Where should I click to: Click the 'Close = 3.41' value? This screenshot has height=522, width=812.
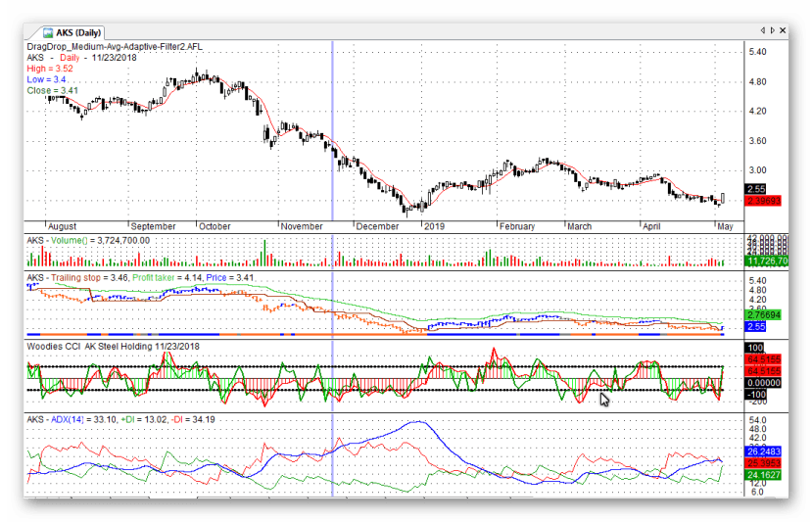tap(52, 90)
